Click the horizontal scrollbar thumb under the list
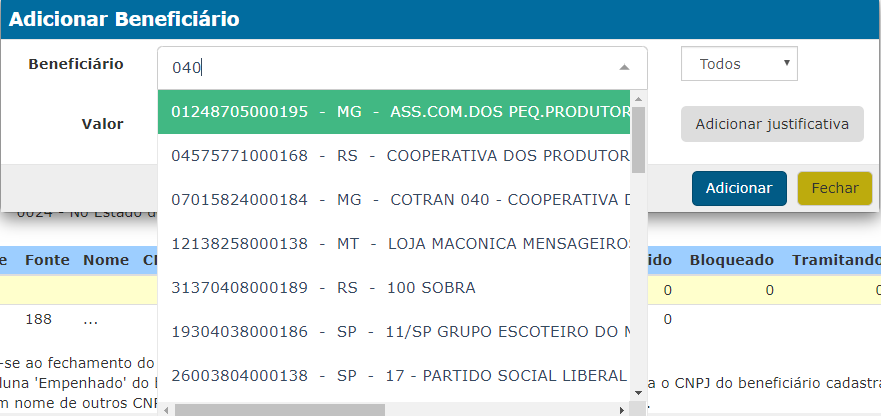 point(282,409)
